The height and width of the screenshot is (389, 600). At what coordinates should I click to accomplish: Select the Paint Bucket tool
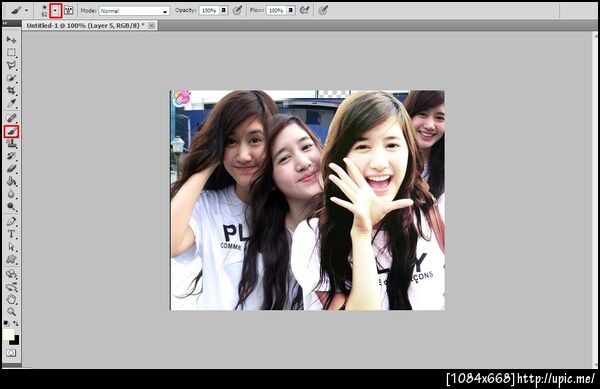pyautogui.click(x=11, y=181)
